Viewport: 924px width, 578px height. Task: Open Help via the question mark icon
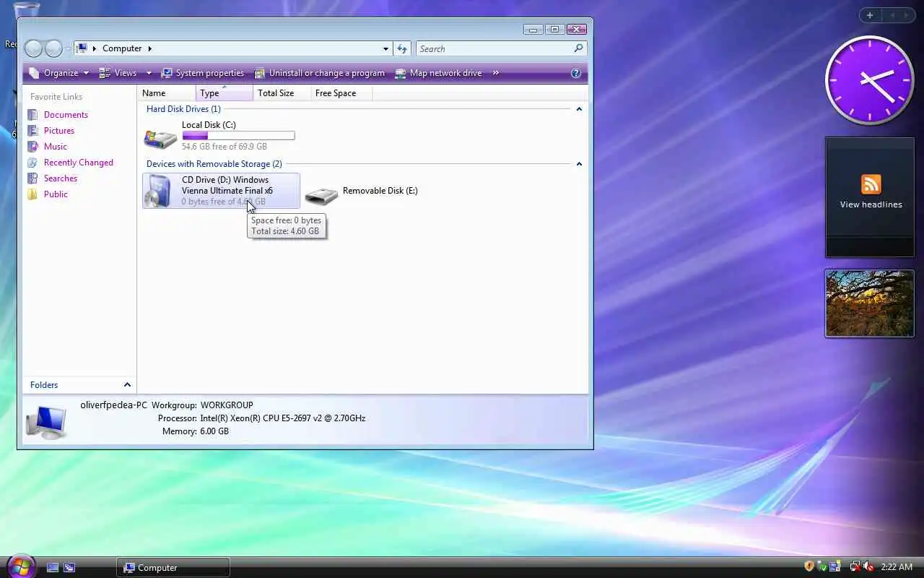coord(576,73)
